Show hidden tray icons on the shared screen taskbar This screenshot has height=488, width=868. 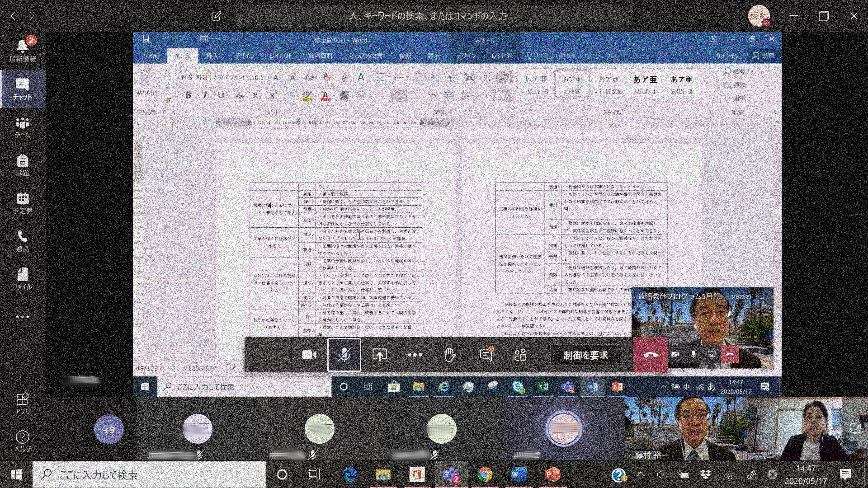tap(663, 387)
